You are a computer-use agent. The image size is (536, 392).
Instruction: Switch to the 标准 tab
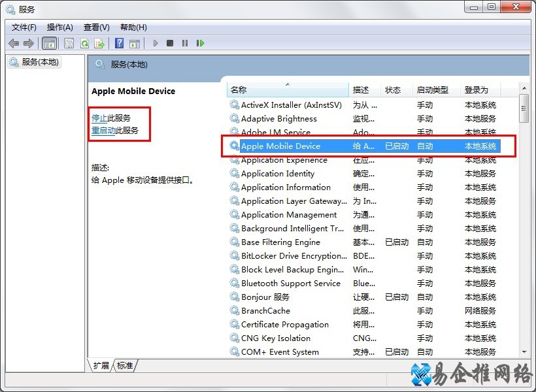(124, 366)
